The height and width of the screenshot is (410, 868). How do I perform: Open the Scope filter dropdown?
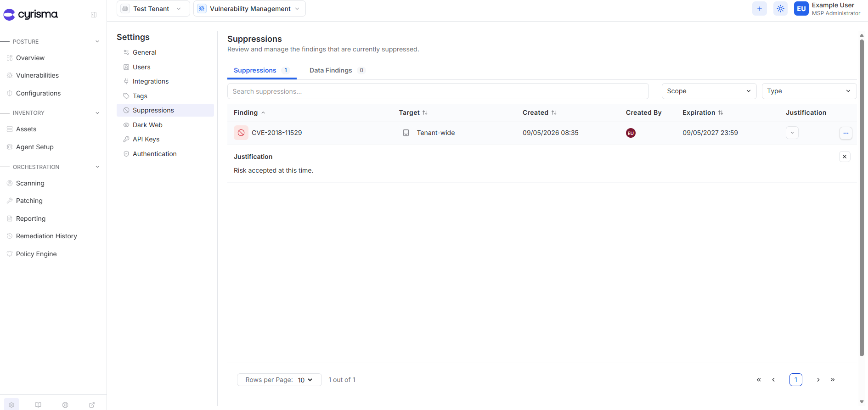tap(709, 91)
